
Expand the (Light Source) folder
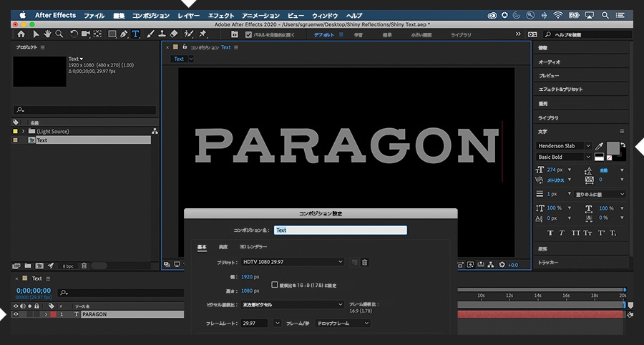pos(23,132)
